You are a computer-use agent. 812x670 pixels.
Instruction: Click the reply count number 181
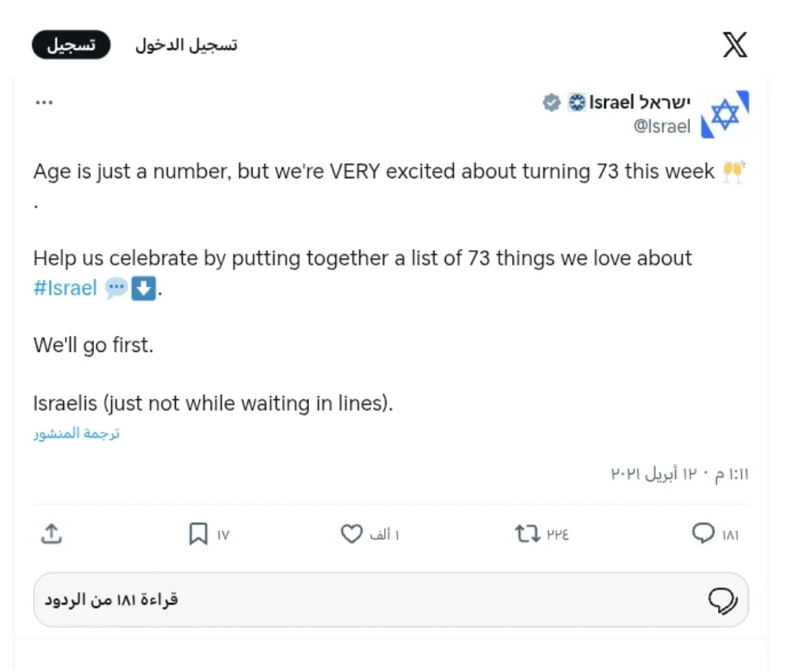coord(730,535)
